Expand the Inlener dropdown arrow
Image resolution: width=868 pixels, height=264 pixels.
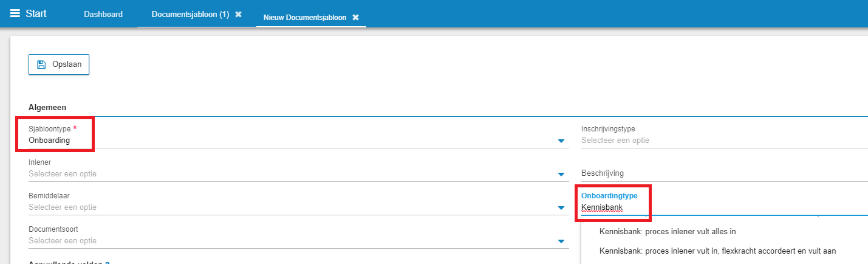point(561,175)
